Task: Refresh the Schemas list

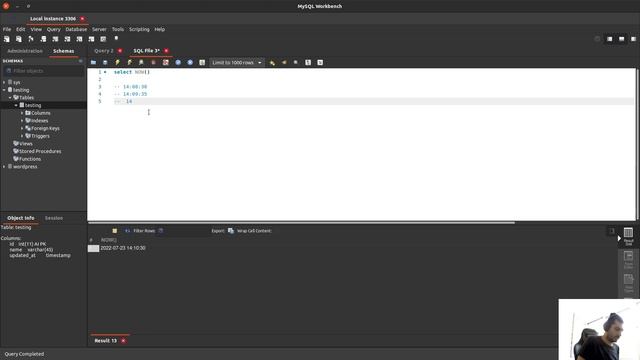Action: coord(80,61)
